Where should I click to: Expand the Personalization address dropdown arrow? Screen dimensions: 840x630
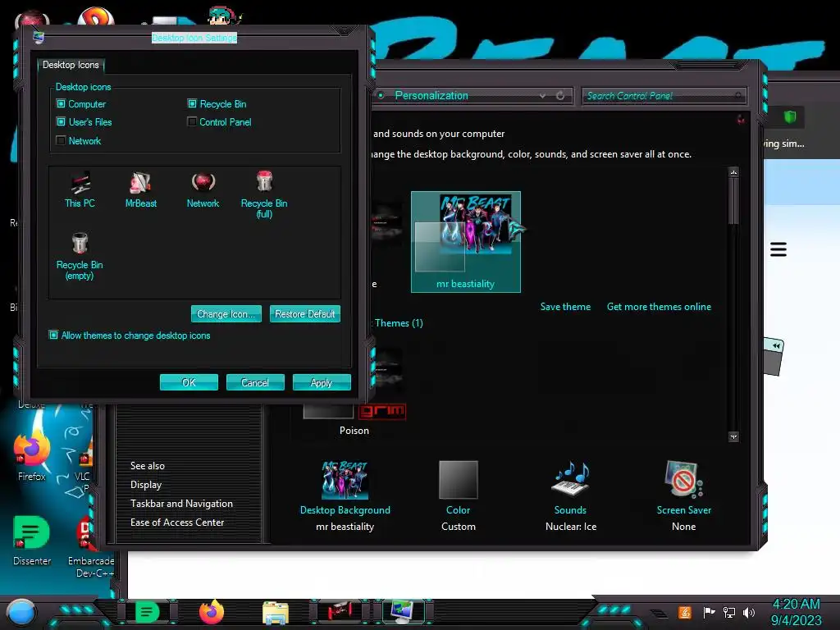(x=543, y=96)
